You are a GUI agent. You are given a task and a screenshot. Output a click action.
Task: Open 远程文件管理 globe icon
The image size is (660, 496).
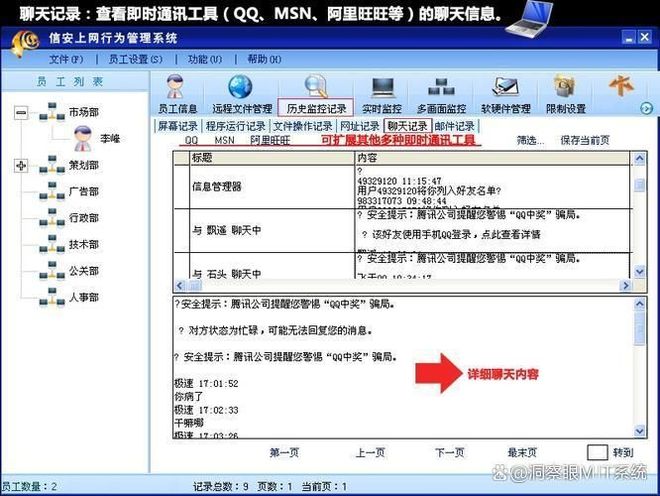(240, 87)
